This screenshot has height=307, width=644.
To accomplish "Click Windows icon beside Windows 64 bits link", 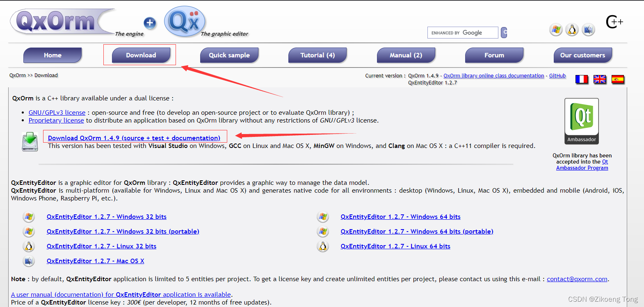I will point(323,216).
